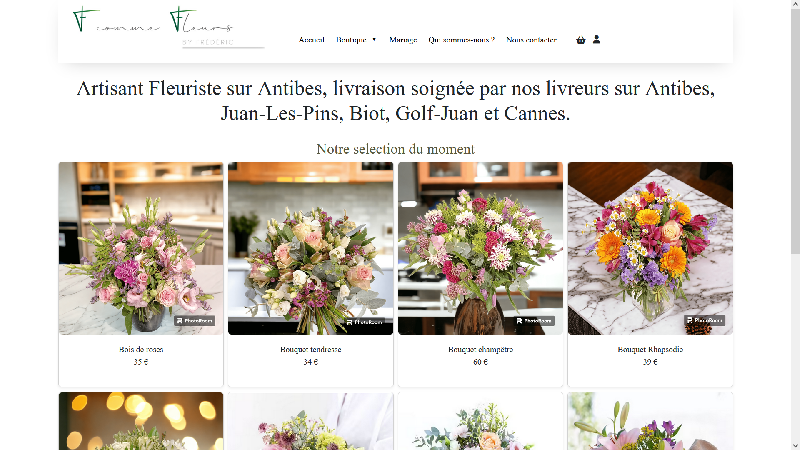The image size is (800, 450).
Task: Open the user account icon
Action: coord(596,39)
